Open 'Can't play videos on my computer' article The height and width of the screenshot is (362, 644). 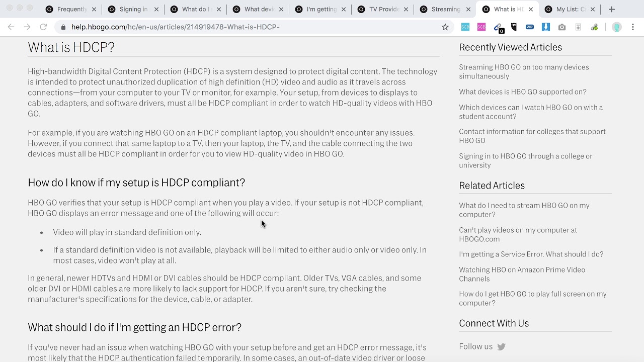click(518, 234)
